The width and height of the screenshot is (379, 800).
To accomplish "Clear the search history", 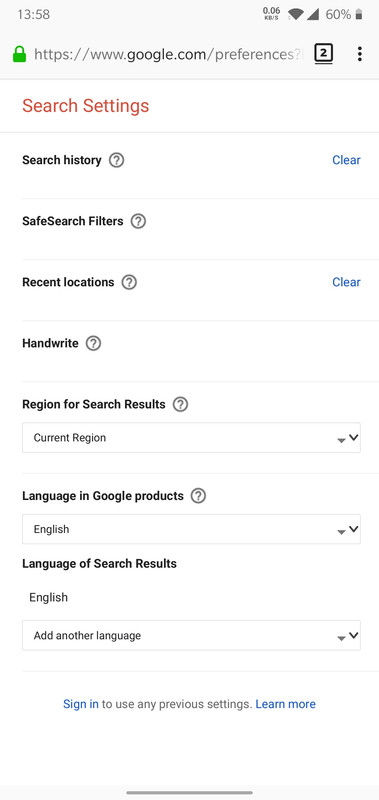I will point(346,160).
